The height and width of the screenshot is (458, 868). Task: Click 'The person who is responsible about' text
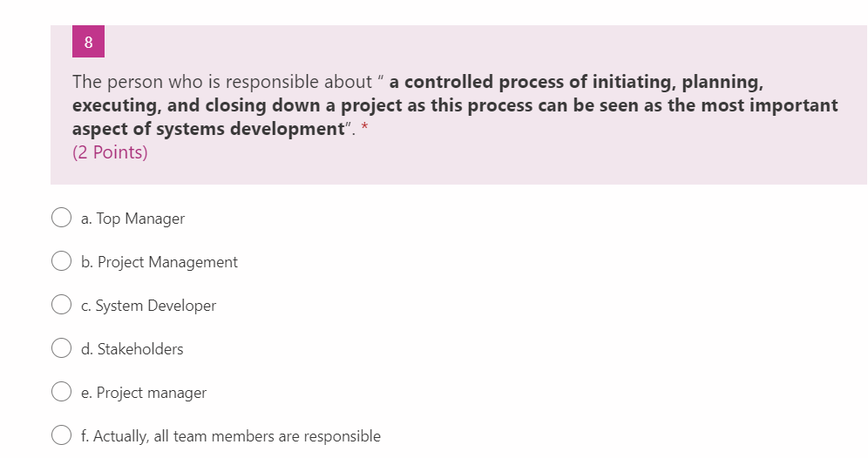(222, 82)
